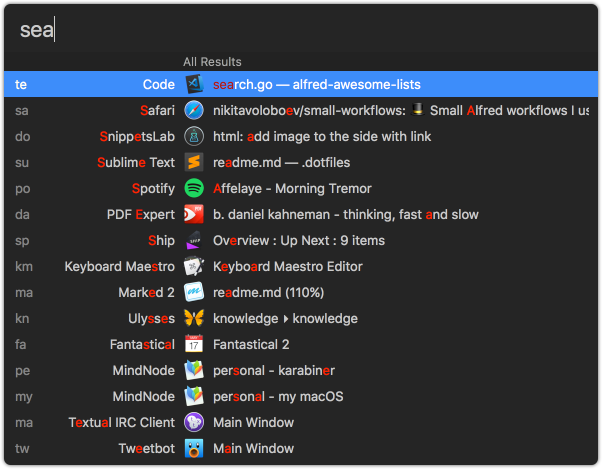Click the 'da' shortcut hint
This screenshot has width=602, height=469.
[x=22, y=215]
